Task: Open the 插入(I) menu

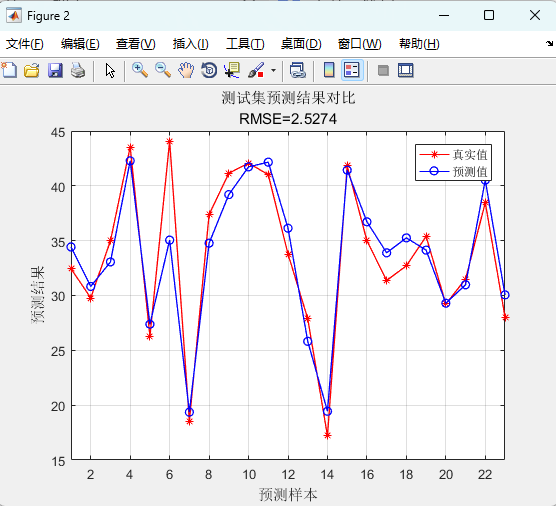Action: tap(190, 44)
